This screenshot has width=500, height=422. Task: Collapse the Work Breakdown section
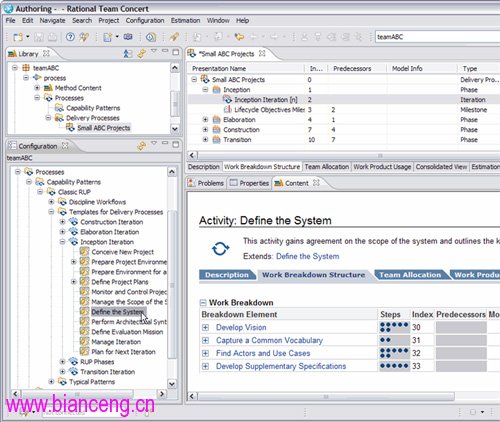tap(203, 303)
